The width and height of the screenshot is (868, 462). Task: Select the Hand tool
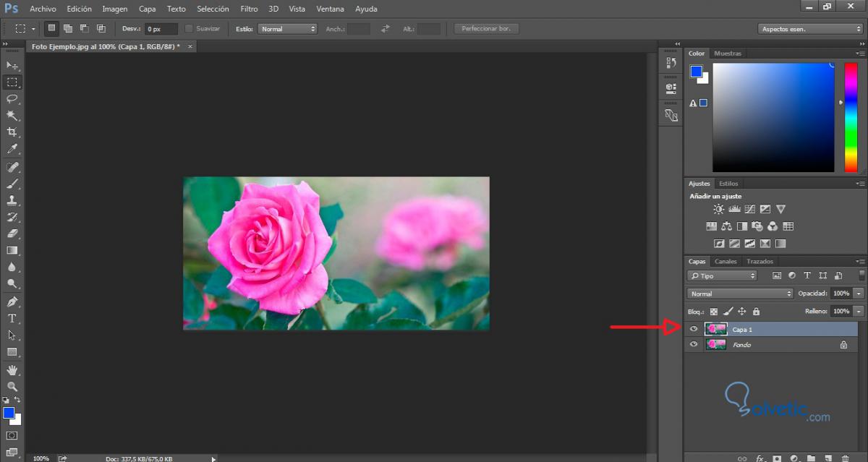[12, 370]
